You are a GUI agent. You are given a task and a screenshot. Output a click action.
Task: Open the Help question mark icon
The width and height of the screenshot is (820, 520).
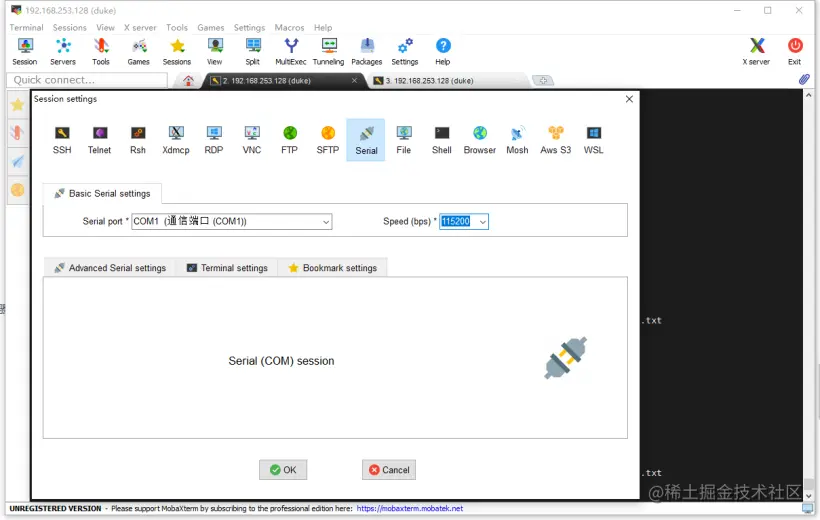[443, 52]
